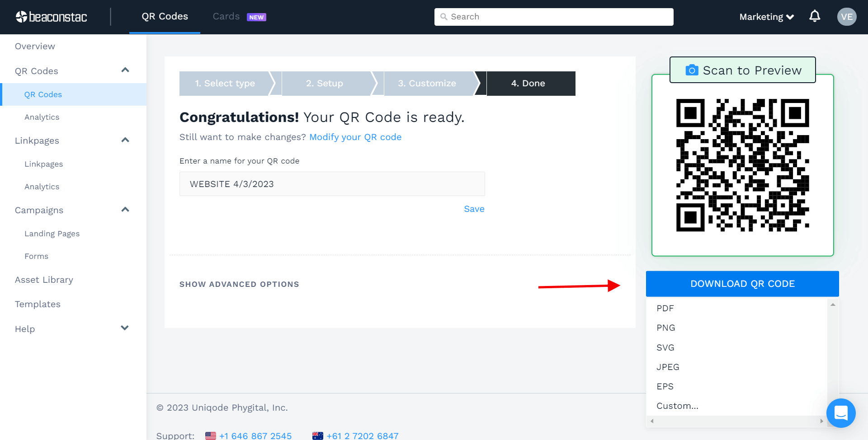Screen dimensions: 868x440
Task: Click the camera icon on Scan to Preview
Action: [x=692, y=70]
